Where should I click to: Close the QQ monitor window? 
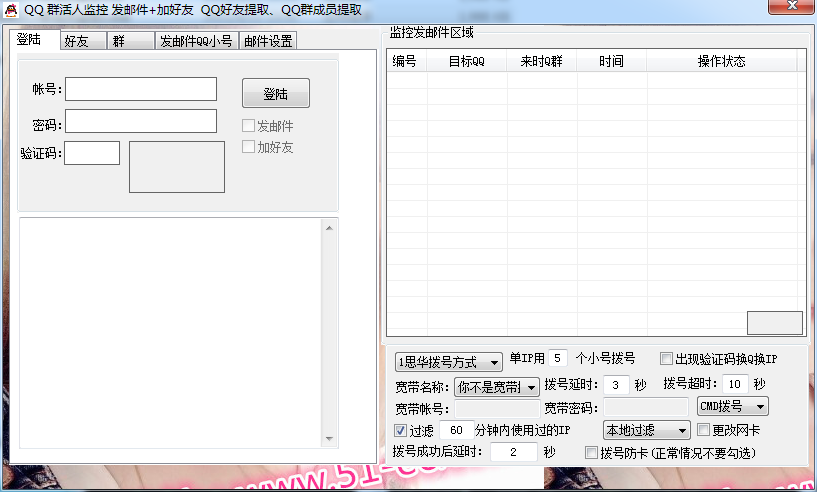point(792,6)
